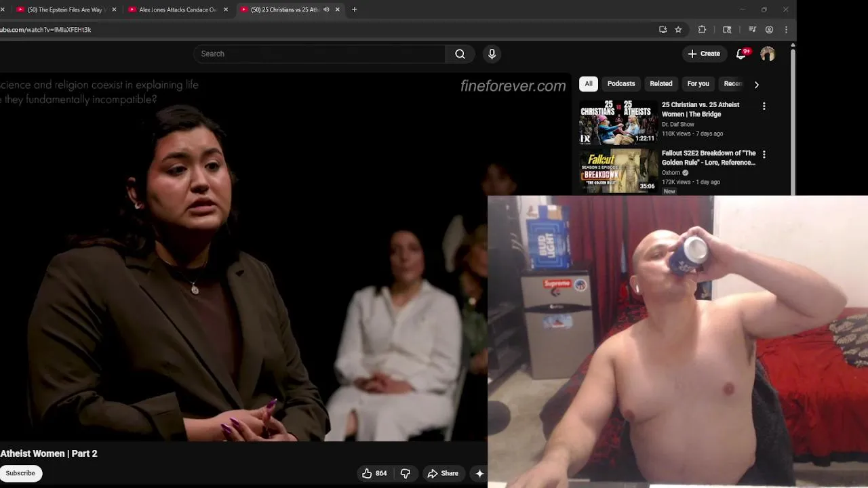Dislike the video with thumbs-down icon
868x488 pixels.
[406, 474]
